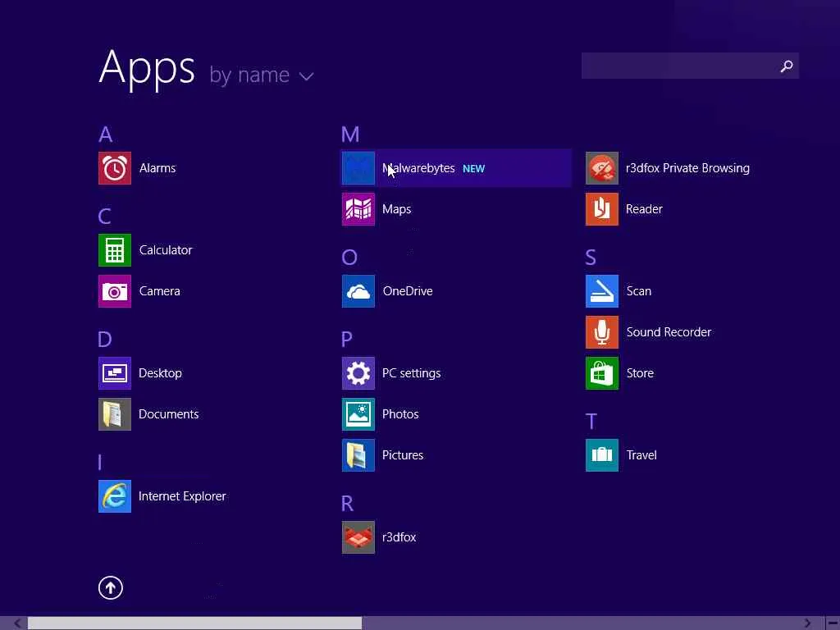
Task: Open the r3dfox Private Browsing icon
Action: [602, 168]
